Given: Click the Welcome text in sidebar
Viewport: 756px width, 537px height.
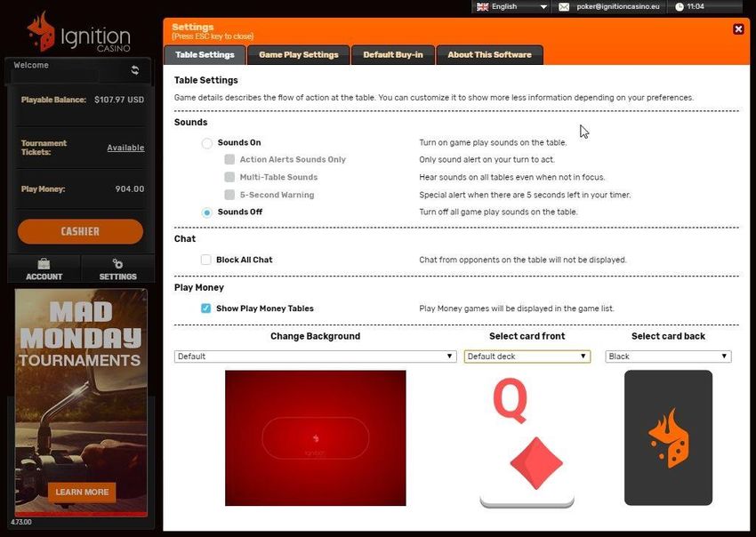Looking at the screenshot, I should click(x=31, y=65).
